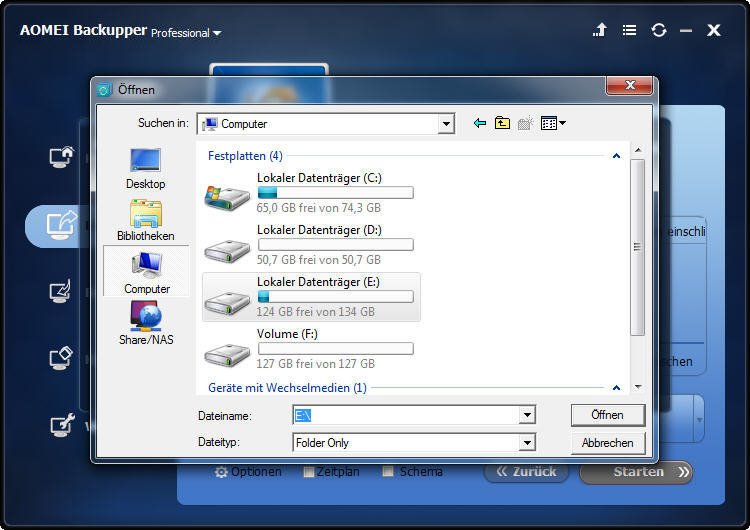Click the Dateiname input field

pyautogui.click(x=406, y=415)
